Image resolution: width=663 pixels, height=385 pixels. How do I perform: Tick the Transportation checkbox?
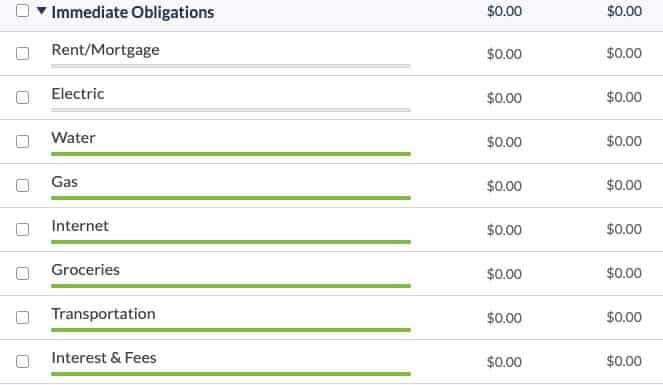click(x=22, y=317)
